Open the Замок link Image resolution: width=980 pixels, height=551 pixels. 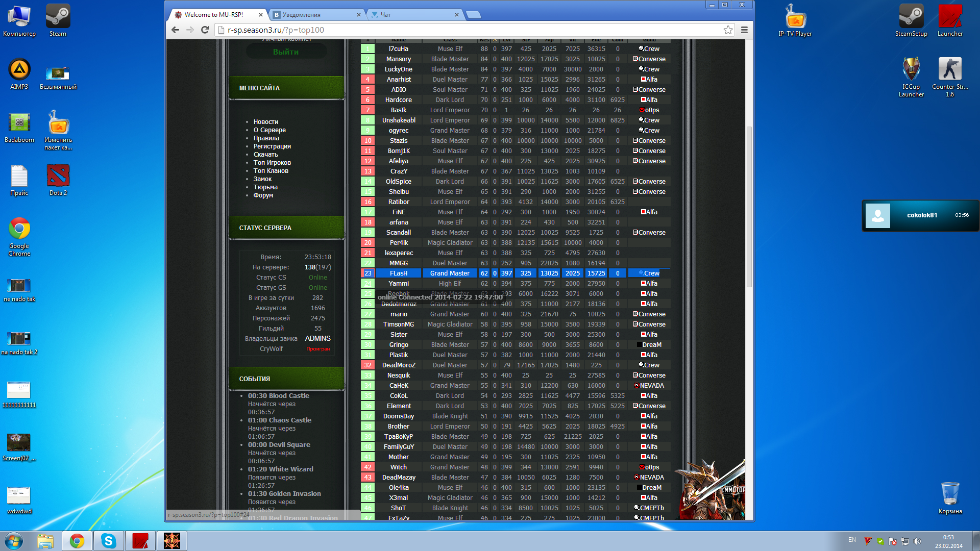pyautogui.click(x=262, y=179)
